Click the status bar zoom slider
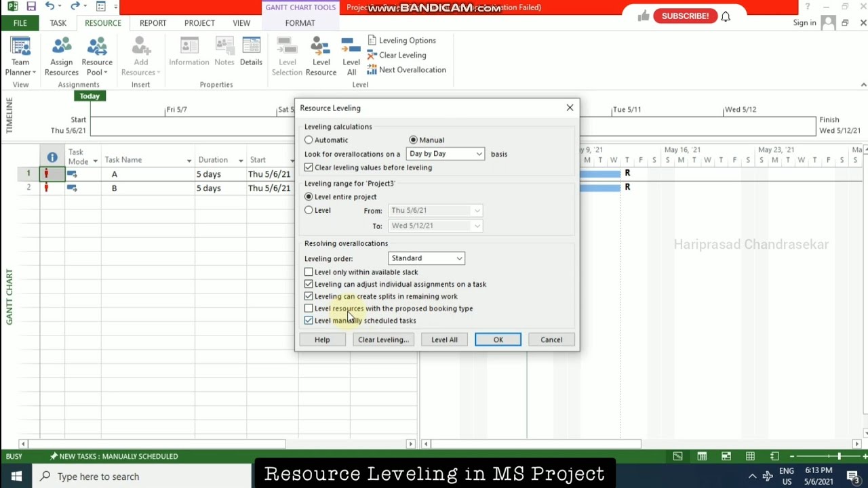868x488 pixels. coord(839,457)
